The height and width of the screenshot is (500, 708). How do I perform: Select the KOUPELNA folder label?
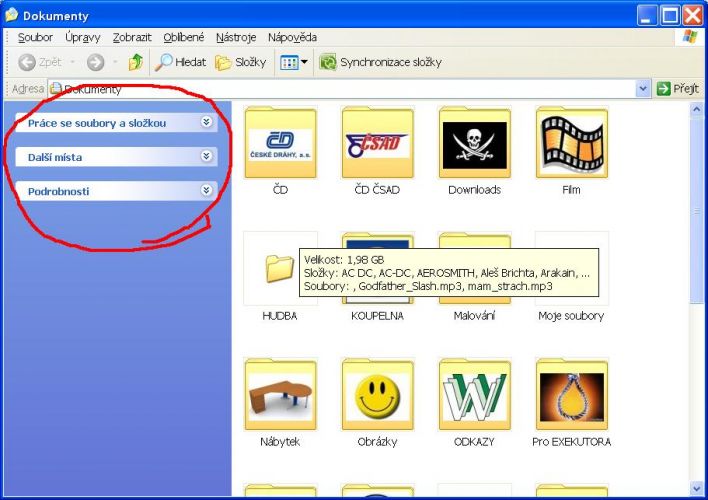point(377,316)
